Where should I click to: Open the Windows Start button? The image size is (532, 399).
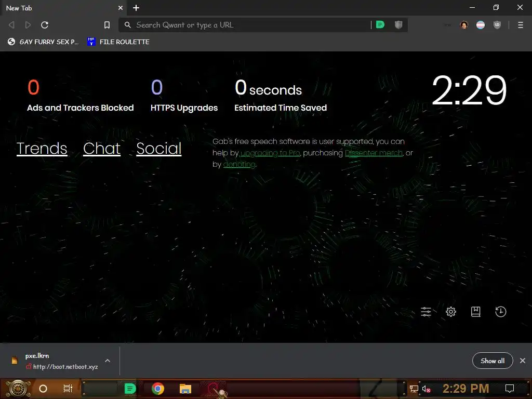click(x=18, y=389)
